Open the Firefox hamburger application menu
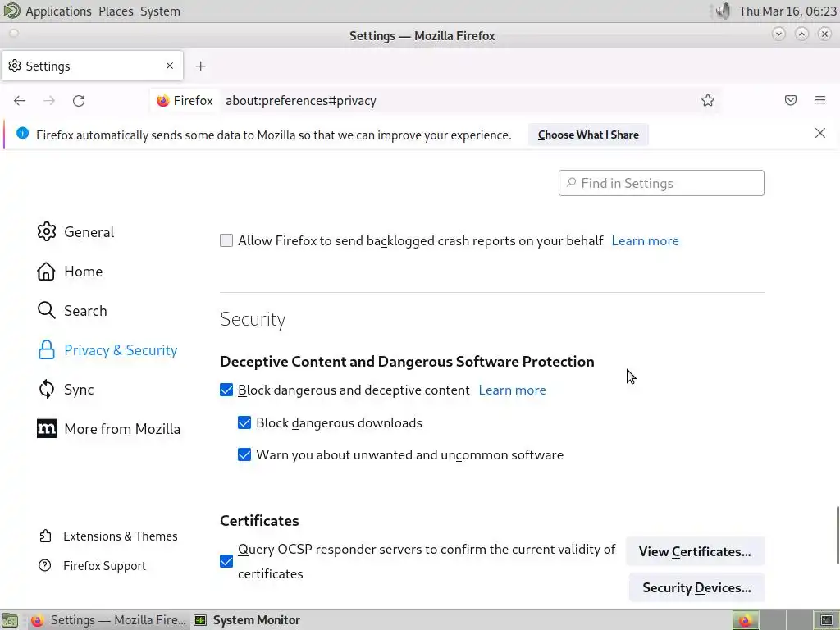The image size is (840, 630). click(x=820, y=101)
